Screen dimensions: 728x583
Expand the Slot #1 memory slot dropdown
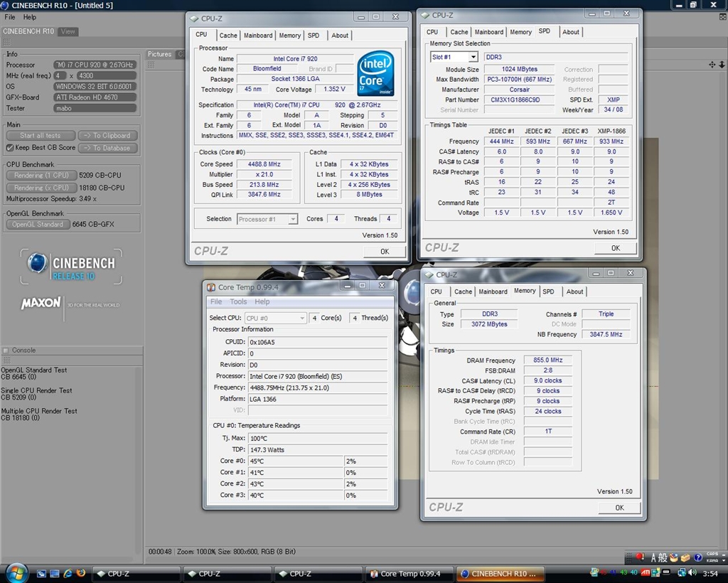pyautogui.click(x=473, y=57)
